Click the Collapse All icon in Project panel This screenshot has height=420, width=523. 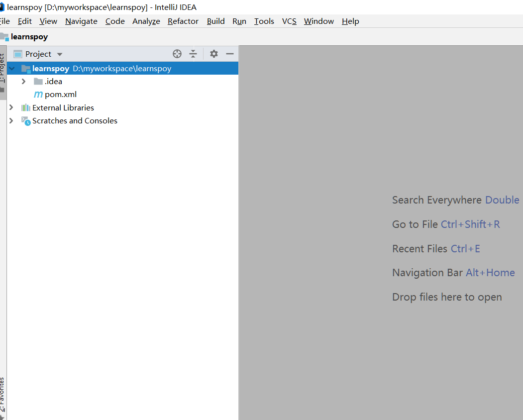(x=193, y=54)
